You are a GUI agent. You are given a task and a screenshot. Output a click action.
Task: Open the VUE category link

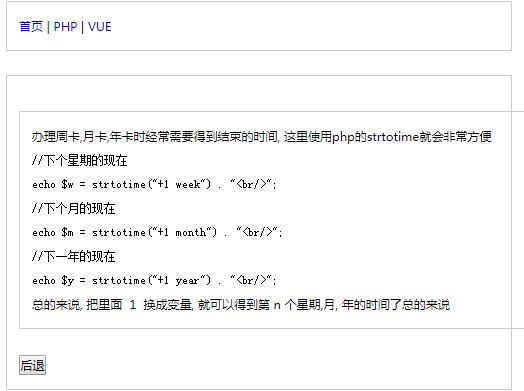click(100, 26)
